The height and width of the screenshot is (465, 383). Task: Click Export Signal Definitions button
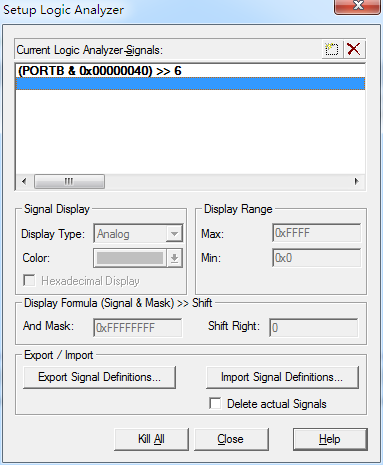click(99, 377)
